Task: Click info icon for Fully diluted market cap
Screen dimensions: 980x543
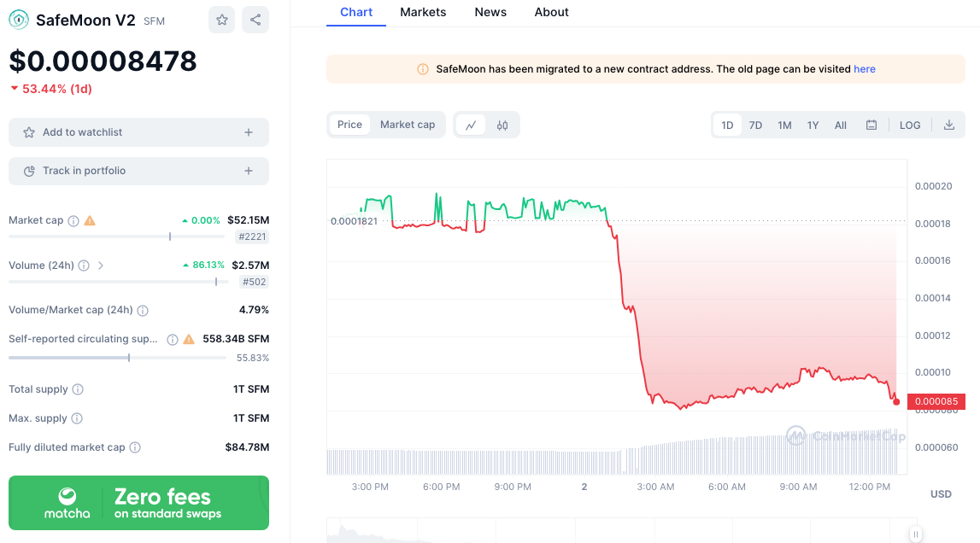Action: [135, 447]
